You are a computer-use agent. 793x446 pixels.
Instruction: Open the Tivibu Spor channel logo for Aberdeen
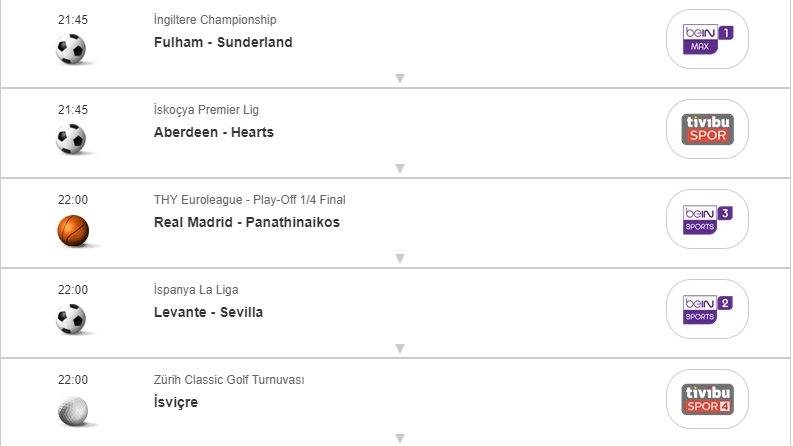click(707, 129)
